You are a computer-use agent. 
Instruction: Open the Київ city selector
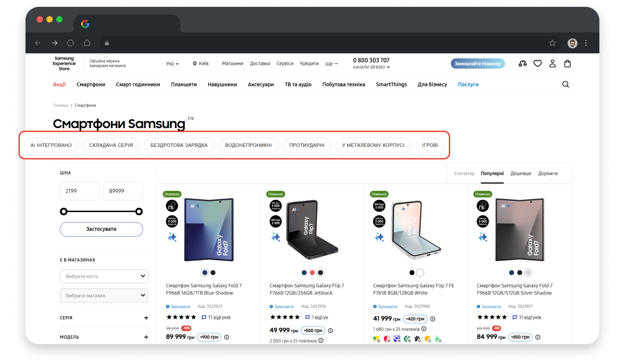(201, 63)
